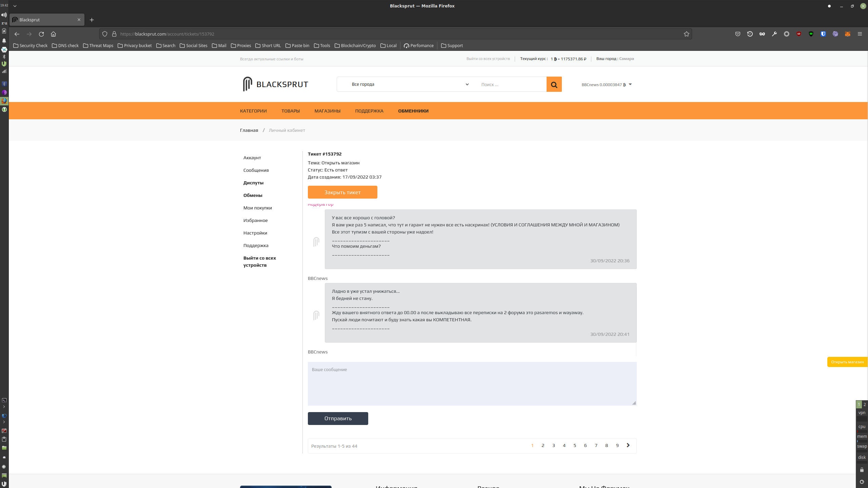The width and height of the screenshot is (868, 488).
Task: Open Настройки in the account sidebar
Action: coord(255,233)
